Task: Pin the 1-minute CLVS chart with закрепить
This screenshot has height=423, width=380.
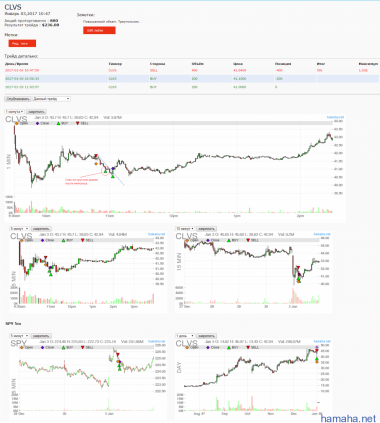Action: pyautogui.click(x=36, y=112)
